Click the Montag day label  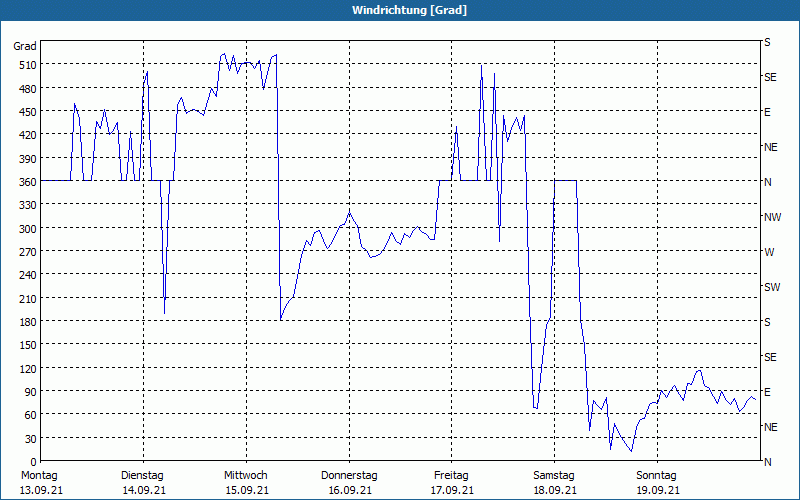39,476
